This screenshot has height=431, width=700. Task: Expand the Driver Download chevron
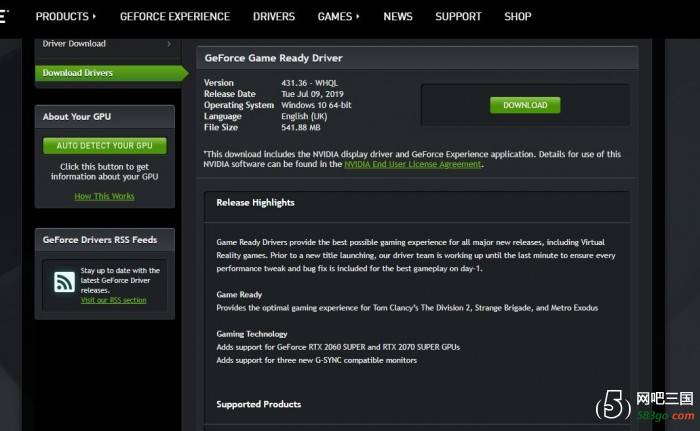(169, 44)
